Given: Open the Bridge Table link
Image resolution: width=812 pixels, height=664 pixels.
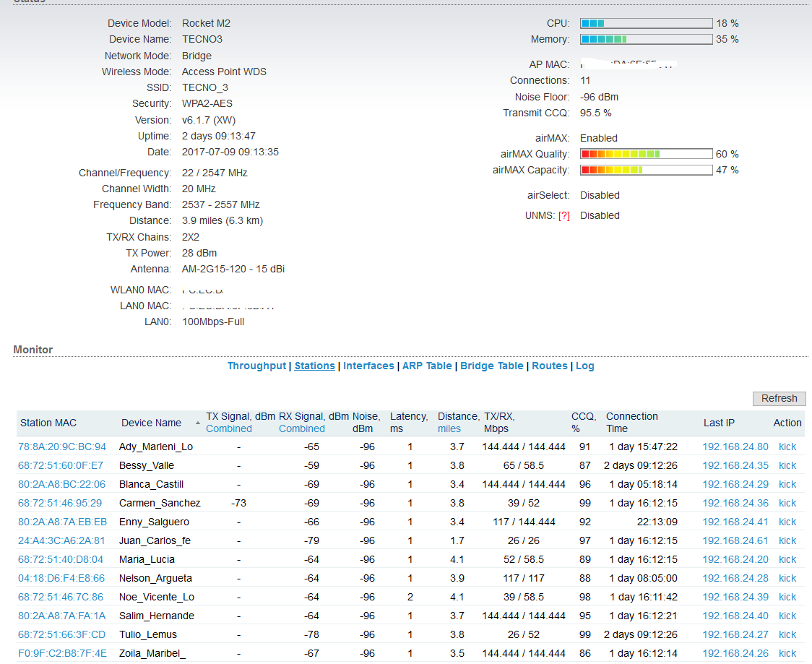Looking at the screenshot, I should (x=491, y=366).
